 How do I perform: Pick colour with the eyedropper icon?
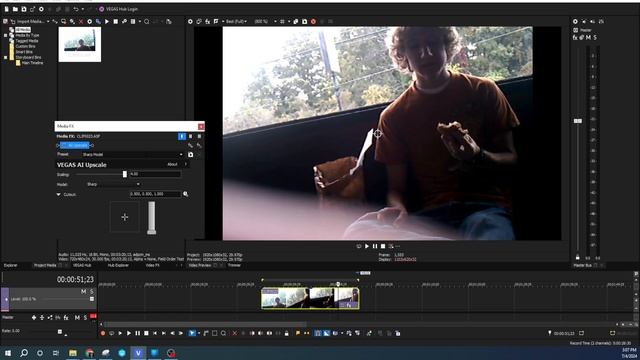point(186,194)
